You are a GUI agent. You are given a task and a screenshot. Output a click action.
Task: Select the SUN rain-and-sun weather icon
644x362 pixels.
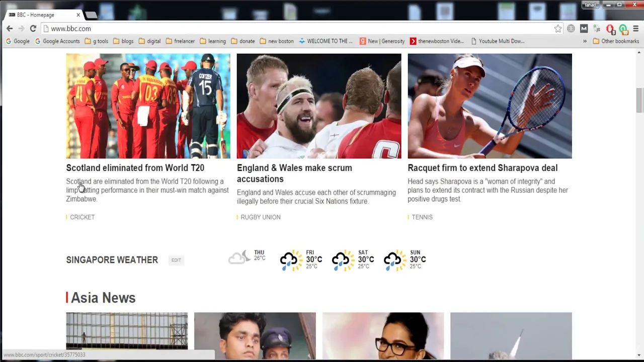[x=395, y=260]
